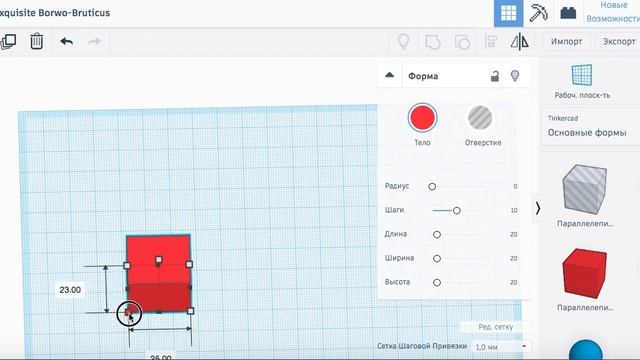This screenshot has width=640, height=360.
Task: Click the Высота value 20
Action: tap(514, 282)
